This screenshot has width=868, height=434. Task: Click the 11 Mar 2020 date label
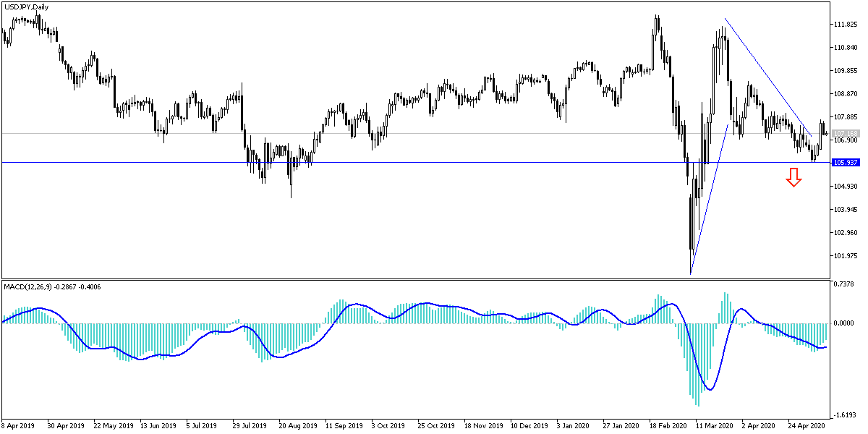[x=713, y=427]
